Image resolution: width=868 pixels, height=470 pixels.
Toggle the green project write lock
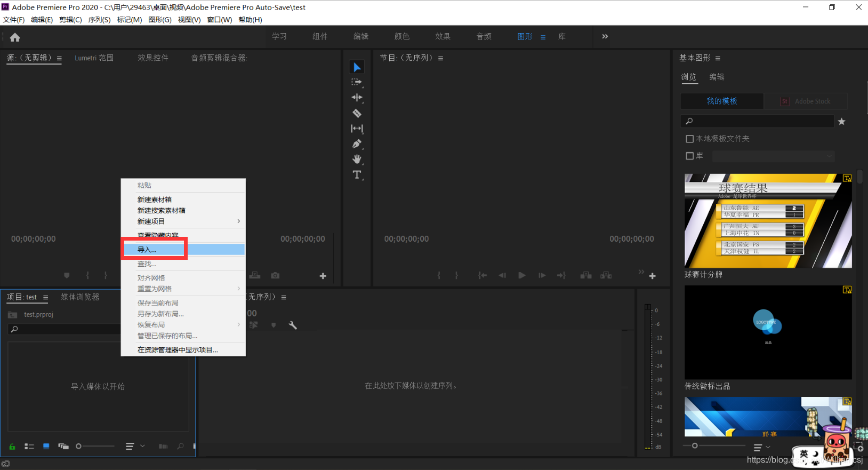click(12, 447)
